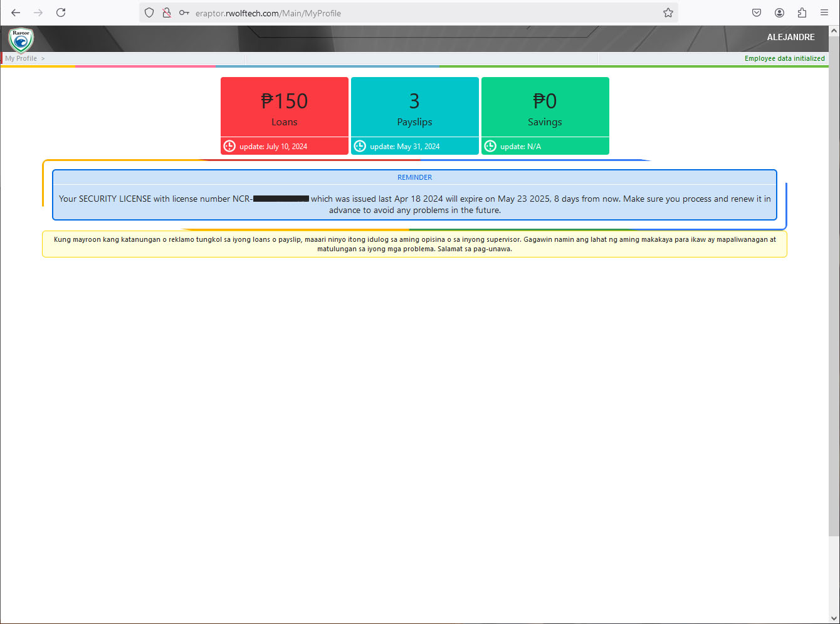Click the clock icon on Payslips card
This screenshot has height=624, width=840.
pyautogui.click(x=360, y=146)
